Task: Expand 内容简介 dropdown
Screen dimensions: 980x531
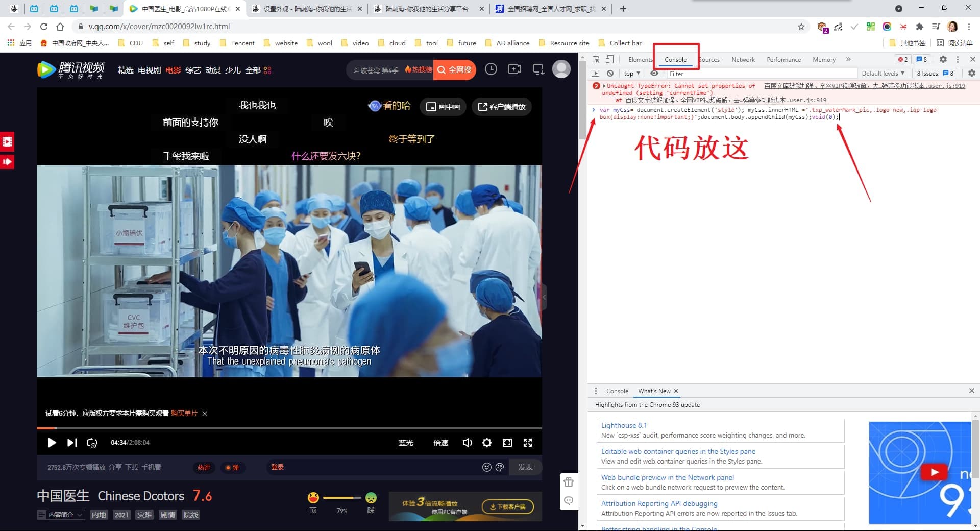Action: pyautogui.click(x=60, y=515)
